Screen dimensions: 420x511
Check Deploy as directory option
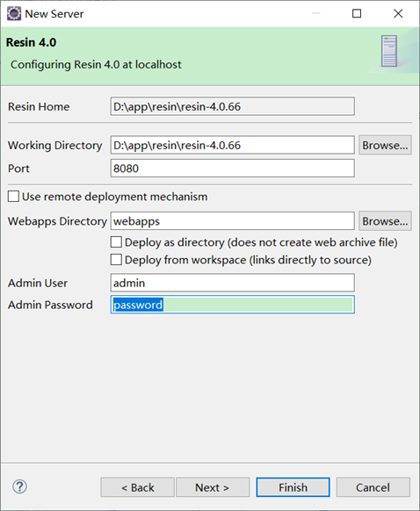116,242
